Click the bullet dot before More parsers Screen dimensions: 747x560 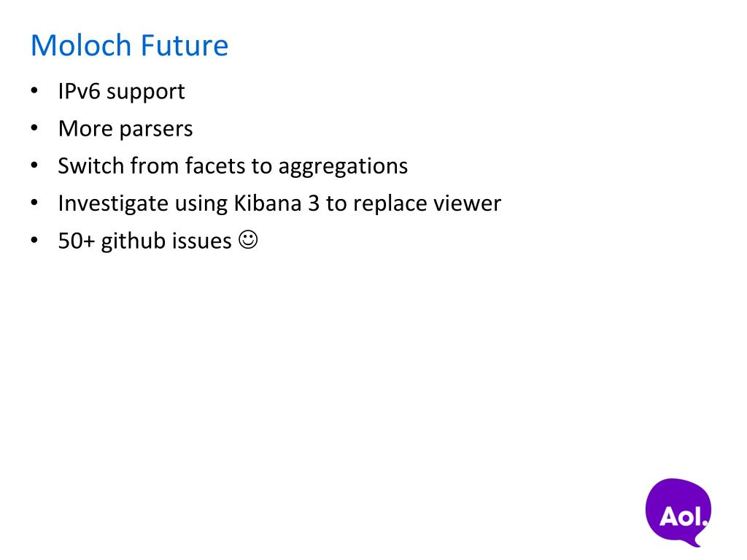point(35,129)
